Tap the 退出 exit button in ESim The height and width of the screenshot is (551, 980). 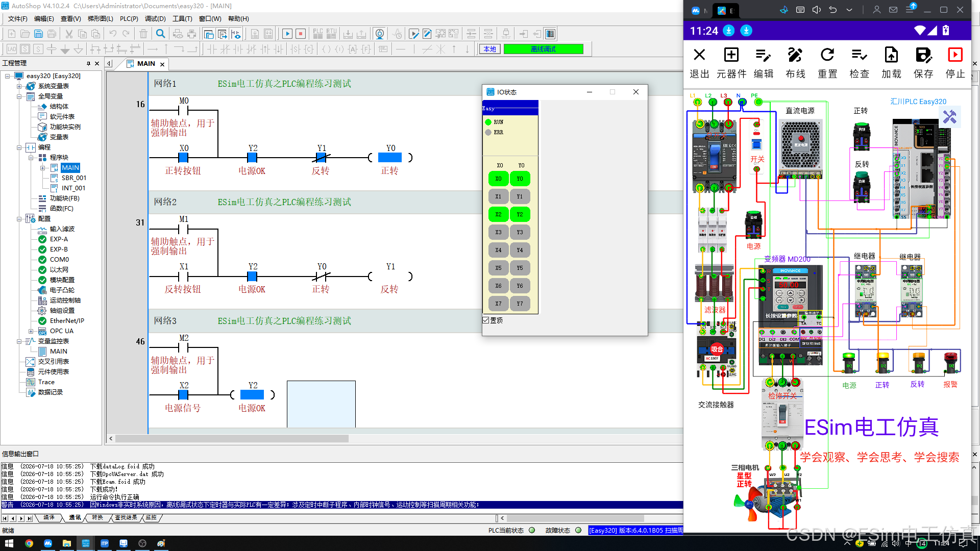(699, 63)
